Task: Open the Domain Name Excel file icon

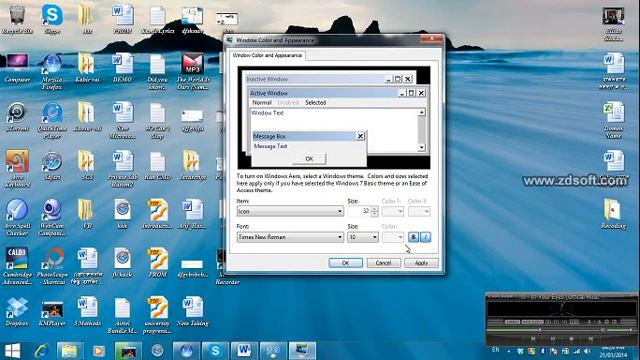Action: pyautogui.click(x=613, y=120)
